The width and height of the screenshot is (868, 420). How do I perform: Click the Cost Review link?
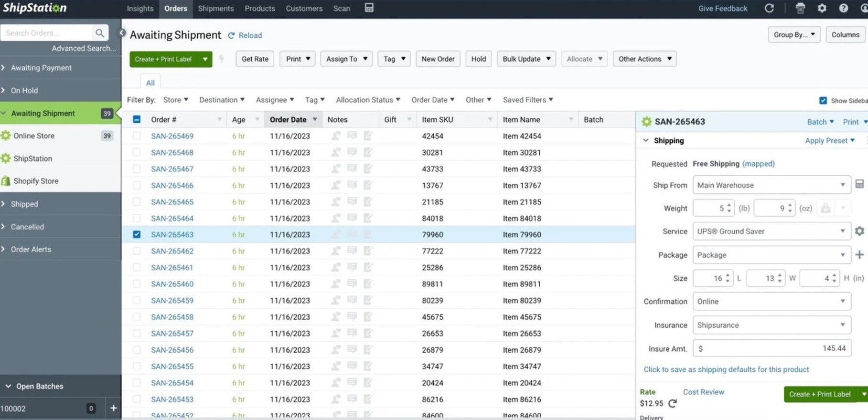click(703, 392)
